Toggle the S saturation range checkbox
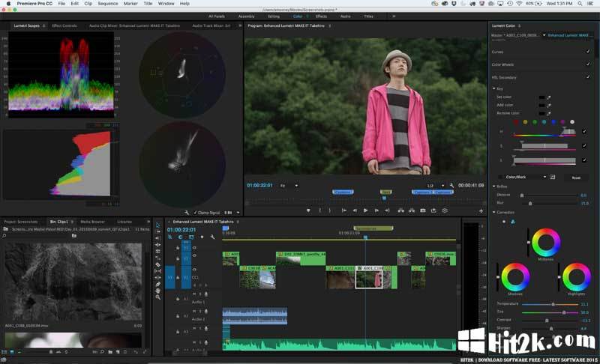The image size is (600, 364). 584,146
